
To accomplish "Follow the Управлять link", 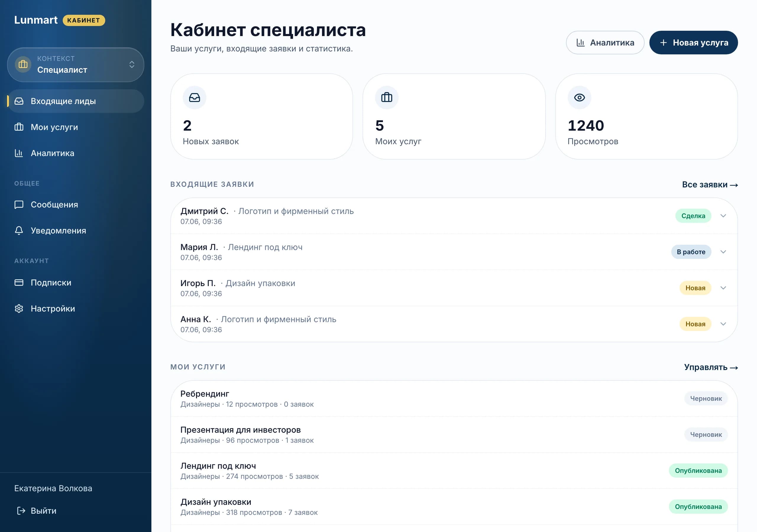I will tap(711, 367).
